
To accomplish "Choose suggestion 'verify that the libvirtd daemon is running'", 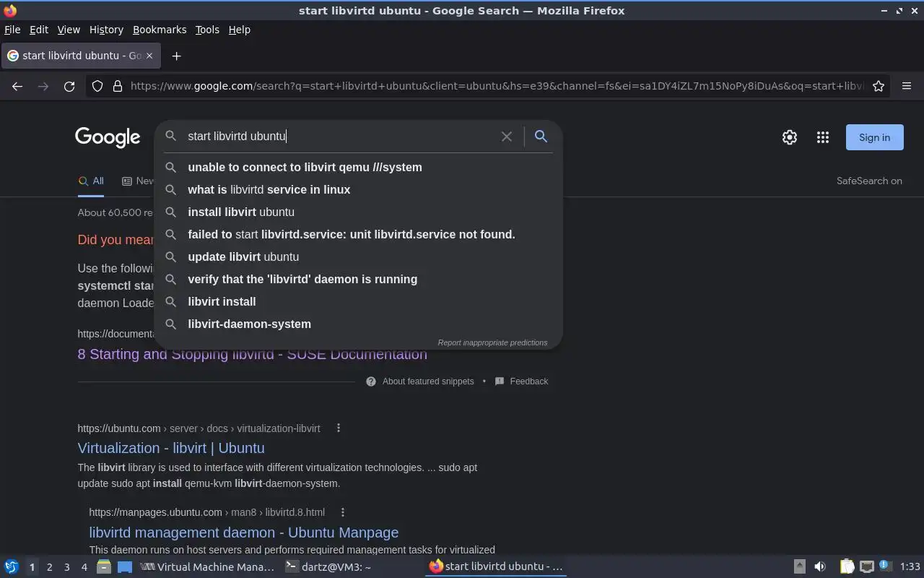I will coord(359,279).
